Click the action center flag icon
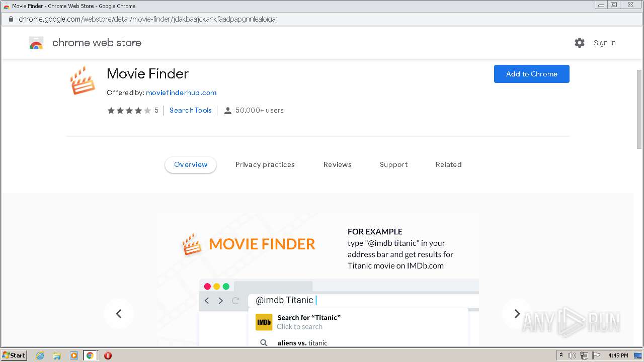Viewport: 644px width, 362px height. coord(596,355)
